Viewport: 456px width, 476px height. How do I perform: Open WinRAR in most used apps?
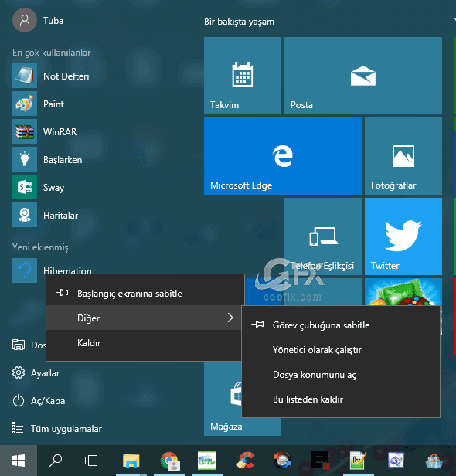tap(45, 131)
